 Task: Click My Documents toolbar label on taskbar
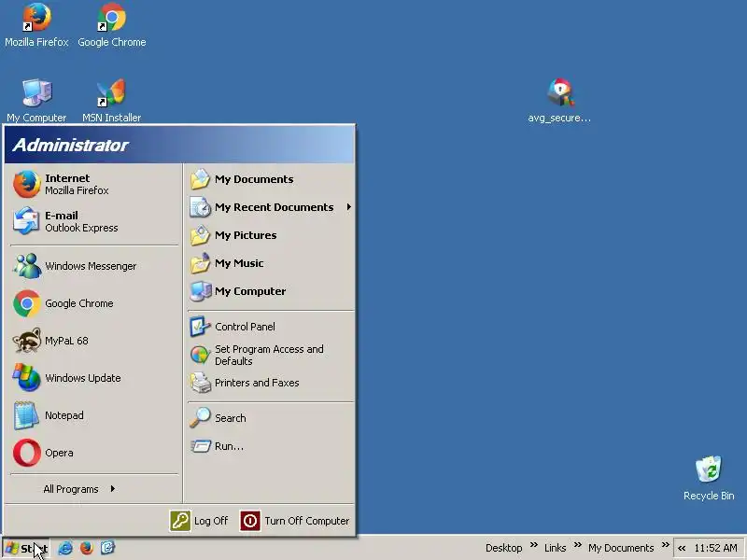(621, 548)
